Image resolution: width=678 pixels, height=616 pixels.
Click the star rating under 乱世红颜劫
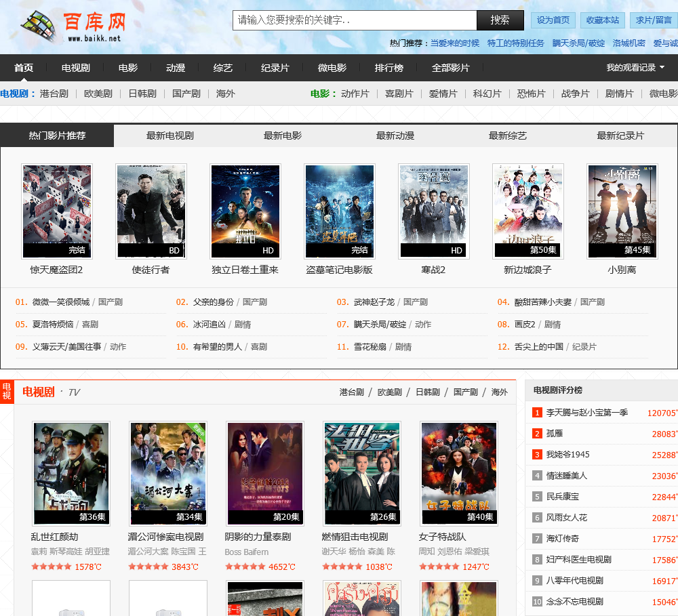pos(51,567)
